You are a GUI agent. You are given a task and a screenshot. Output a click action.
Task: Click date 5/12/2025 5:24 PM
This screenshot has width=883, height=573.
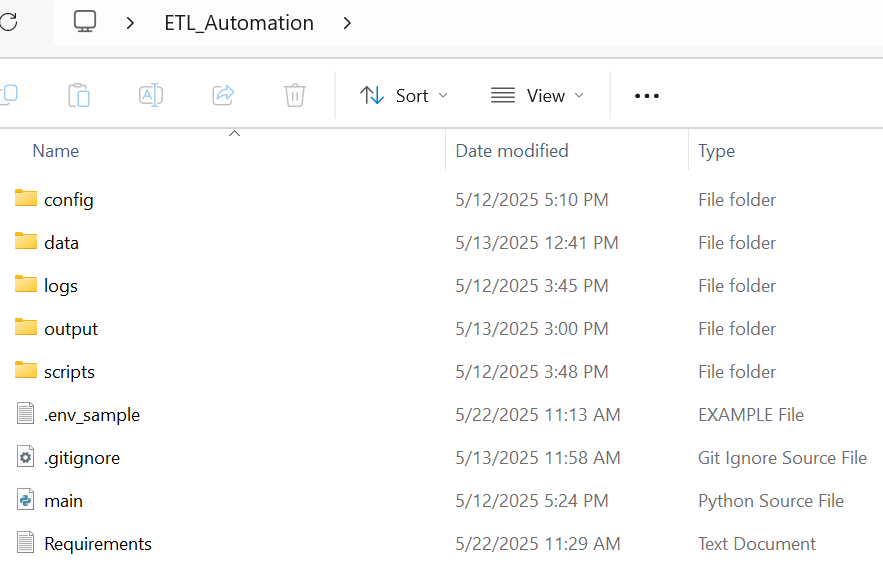(x=532, y=501)
